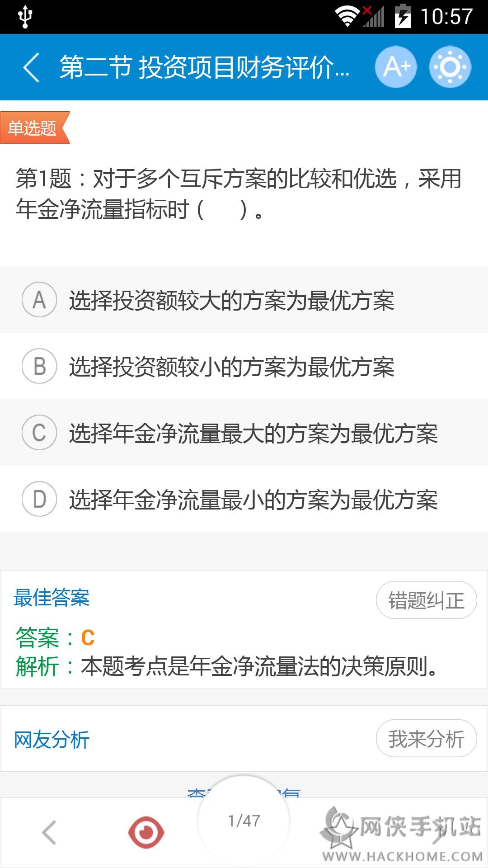Tap answer text 选择年金净流量最大的方案为最优方案

click(x=253, y=433)
